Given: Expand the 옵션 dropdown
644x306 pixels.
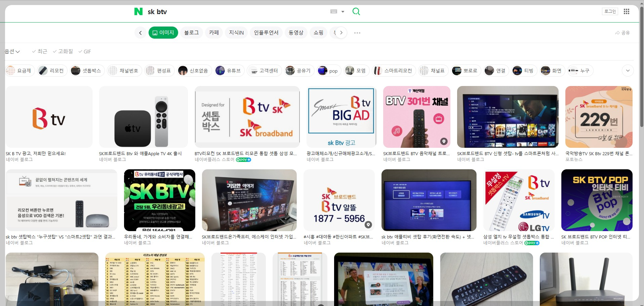Looking at the screenshot, I should tap(12, 51).
